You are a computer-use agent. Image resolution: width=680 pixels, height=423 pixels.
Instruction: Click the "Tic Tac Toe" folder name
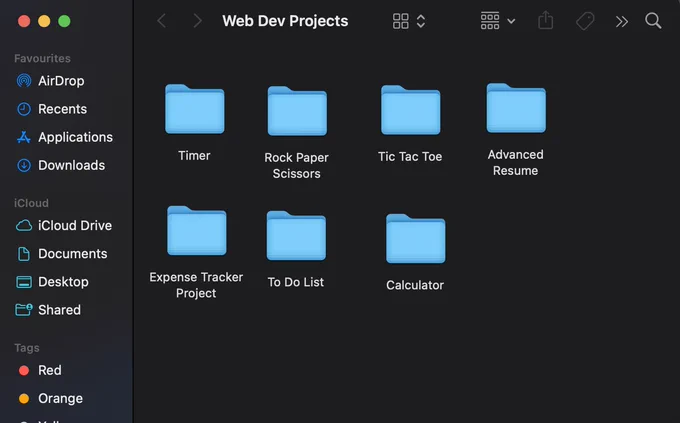point(410,157)
